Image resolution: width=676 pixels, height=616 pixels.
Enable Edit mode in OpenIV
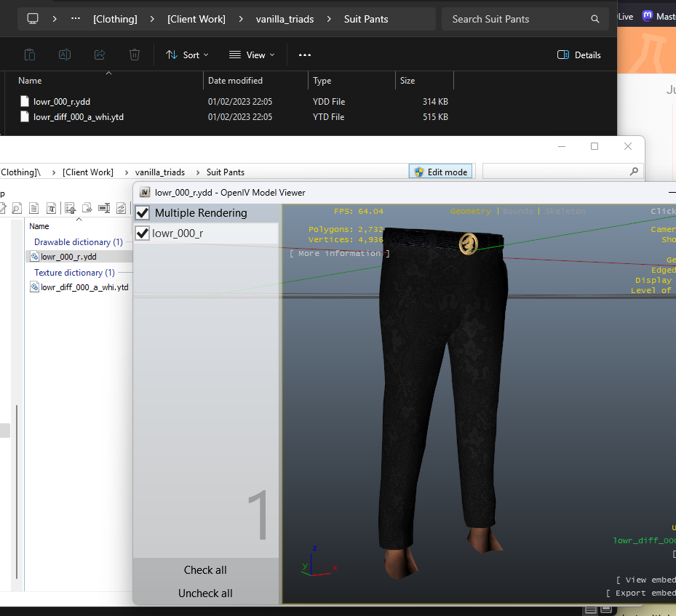pyautogui.click(x=440, y=172)
